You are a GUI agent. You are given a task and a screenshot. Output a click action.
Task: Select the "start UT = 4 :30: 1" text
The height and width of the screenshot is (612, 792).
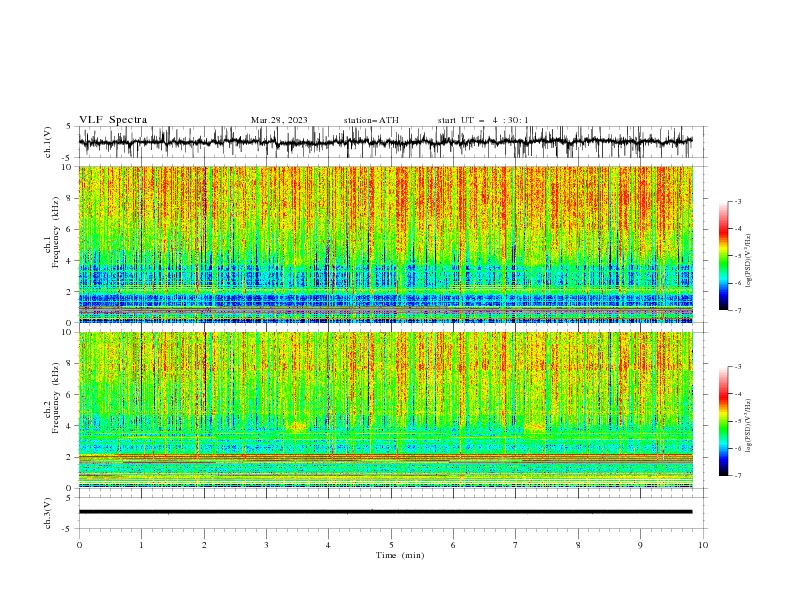483,120
